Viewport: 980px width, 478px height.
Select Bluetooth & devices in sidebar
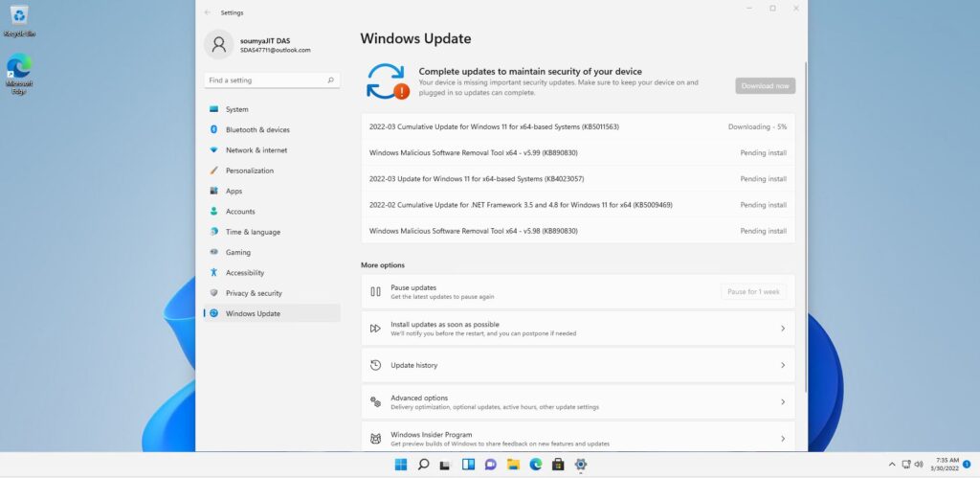pyautogui.click(x=272, y=129)
